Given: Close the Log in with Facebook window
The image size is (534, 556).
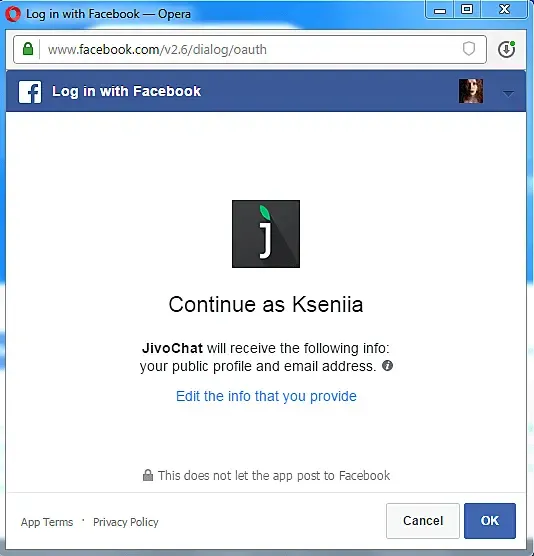Looking at the screenshot, I should click(x=504, y=10).
